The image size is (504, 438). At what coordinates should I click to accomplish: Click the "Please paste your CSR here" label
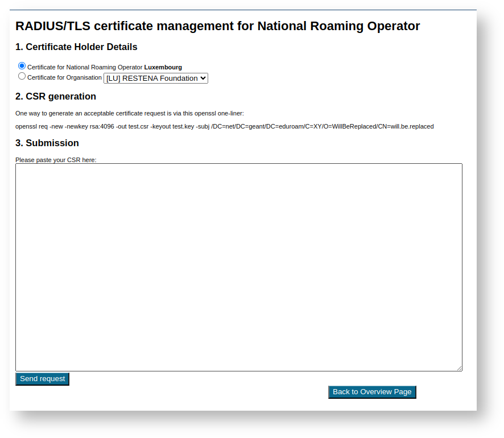point(55,160)
